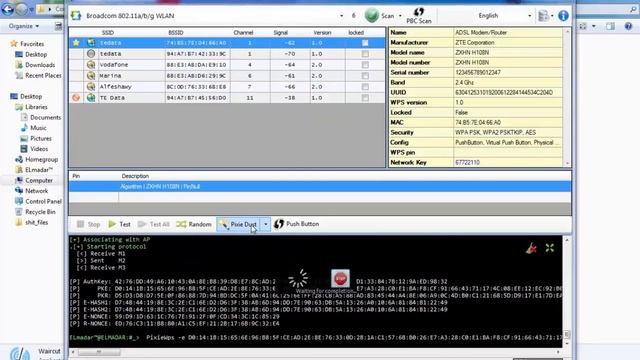Open the Organize menu in Explorer
Viewport: 640px width, 360px height.
24,26
